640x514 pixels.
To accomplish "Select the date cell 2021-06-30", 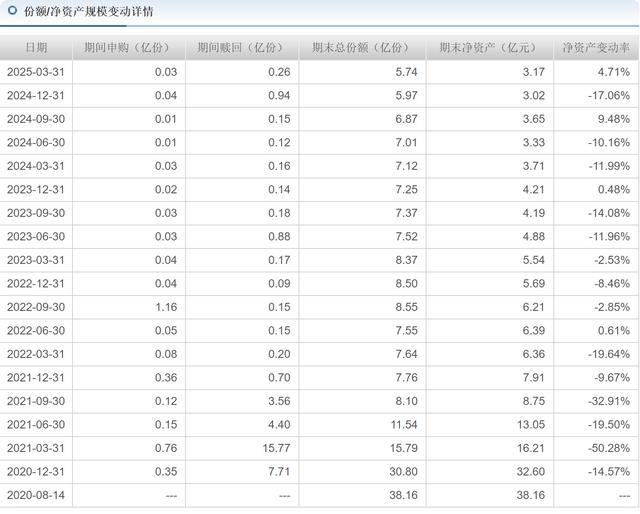I will (x=36, y=425).
